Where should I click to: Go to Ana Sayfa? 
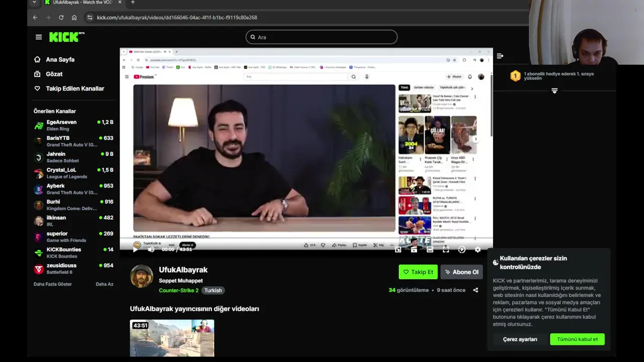[x=60, y=59]
